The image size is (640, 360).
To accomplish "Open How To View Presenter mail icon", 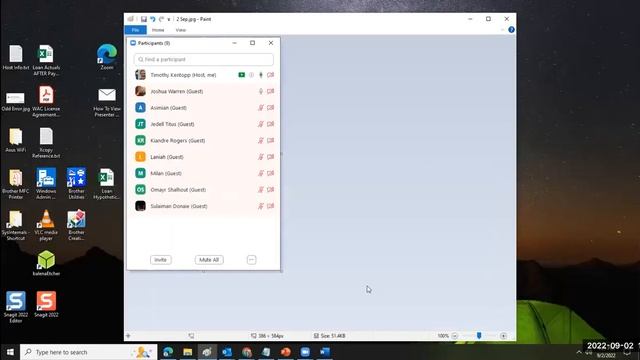I will click(x=107, y=102).
